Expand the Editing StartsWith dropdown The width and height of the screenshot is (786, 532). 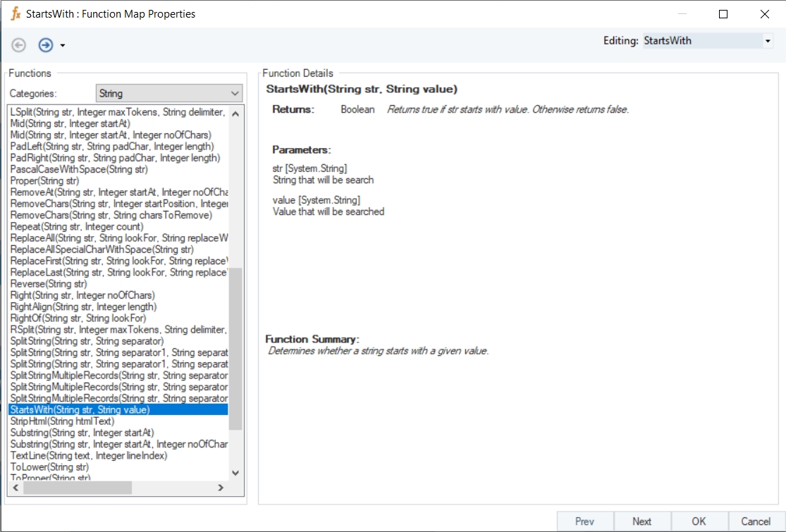pos(767,41)
